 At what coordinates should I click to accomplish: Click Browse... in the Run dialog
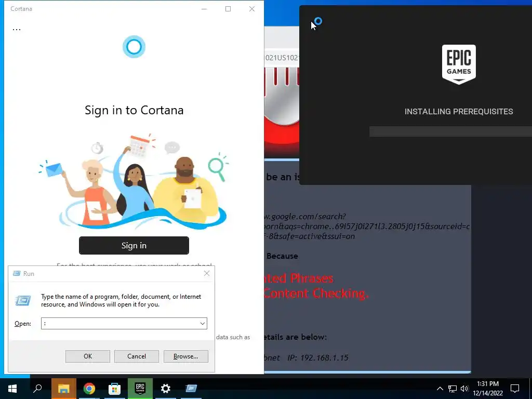click(x=185, y=356)
